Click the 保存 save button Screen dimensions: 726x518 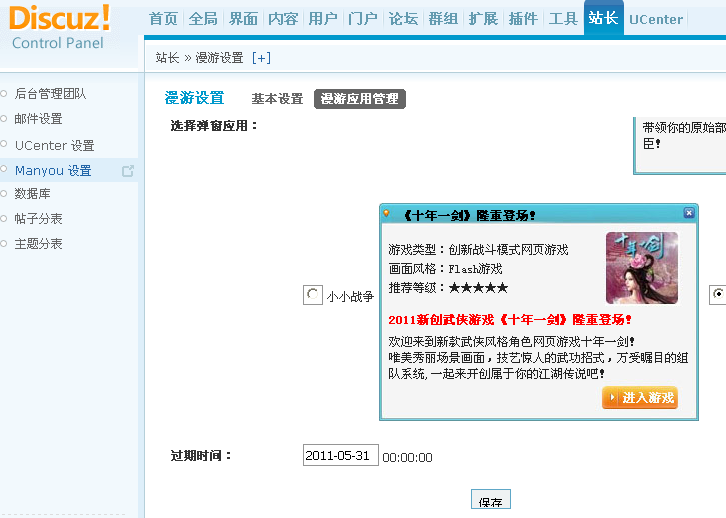(x=491, y=500)
